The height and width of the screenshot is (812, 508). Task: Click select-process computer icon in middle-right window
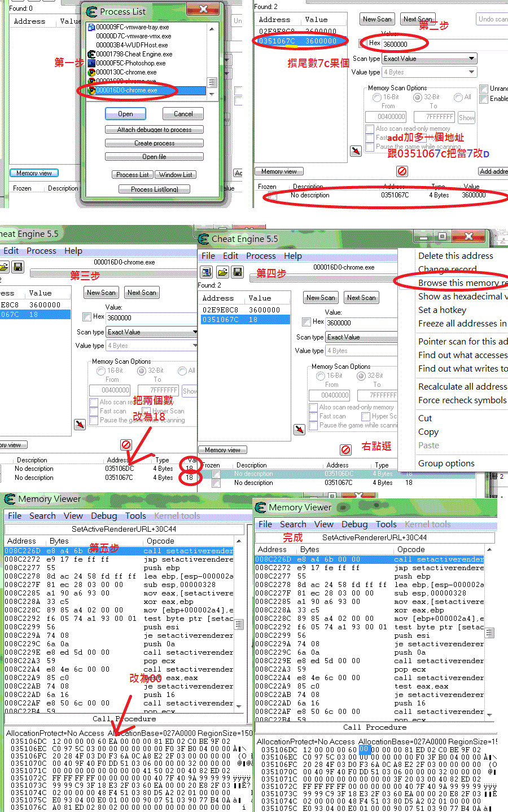coord(207,272)
